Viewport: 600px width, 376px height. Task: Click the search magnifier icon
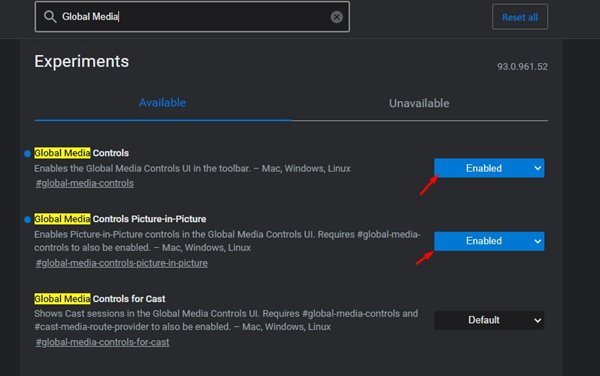(x=50, y=16)
